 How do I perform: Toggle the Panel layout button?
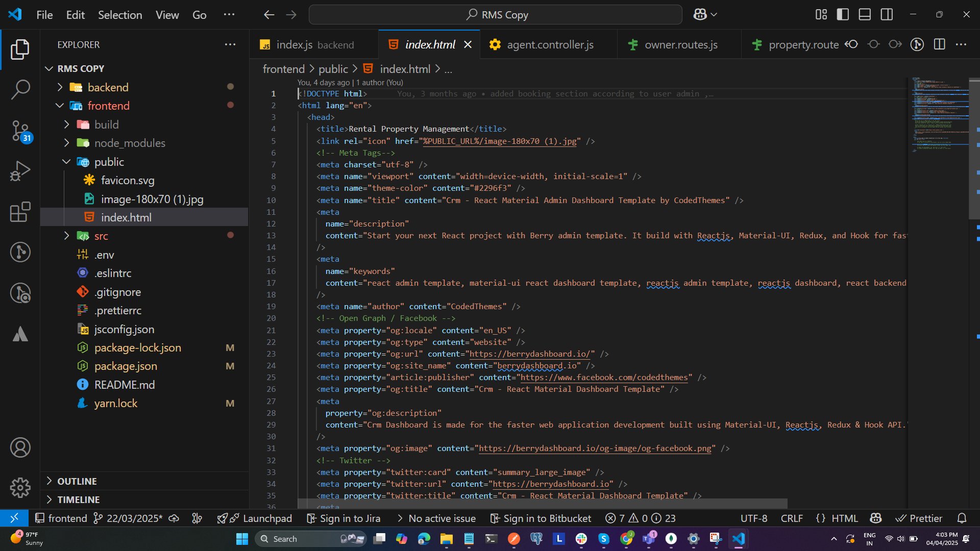point(865,15)
